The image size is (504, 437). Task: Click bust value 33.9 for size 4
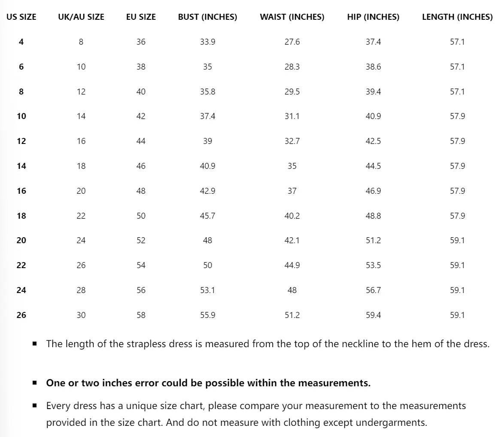click(x=207, y=42)
